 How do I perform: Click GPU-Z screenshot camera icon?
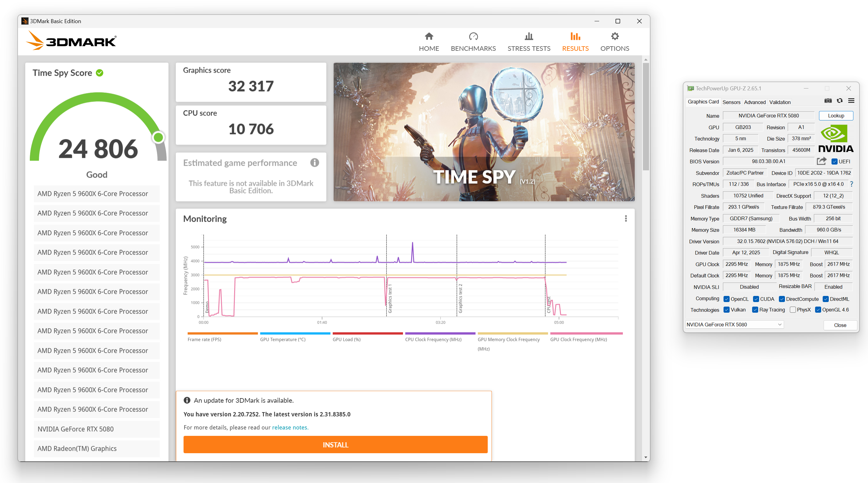coord(828,101)
